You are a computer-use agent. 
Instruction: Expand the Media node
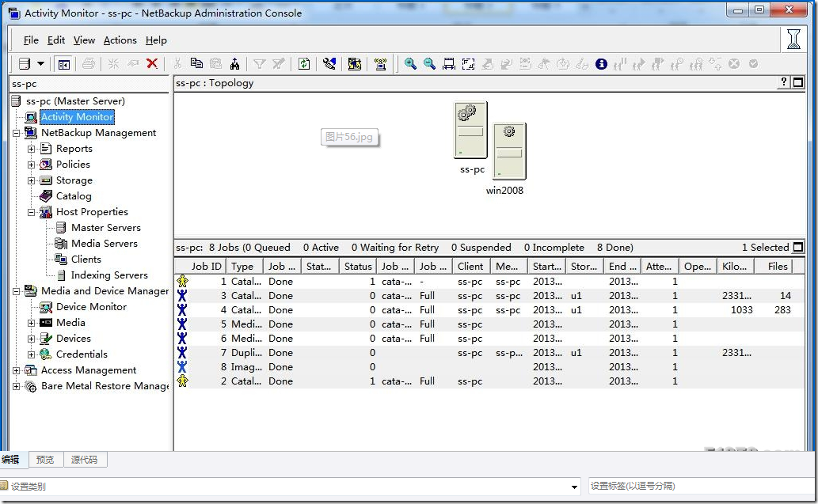click(32, 323)
